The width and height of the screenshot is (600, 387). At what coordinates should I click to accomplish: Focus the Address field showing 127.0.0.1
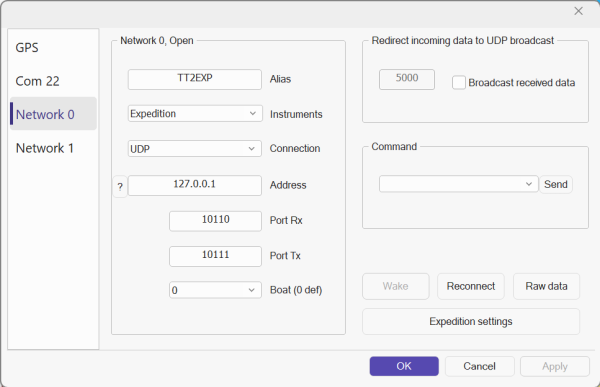pos(195,185)
